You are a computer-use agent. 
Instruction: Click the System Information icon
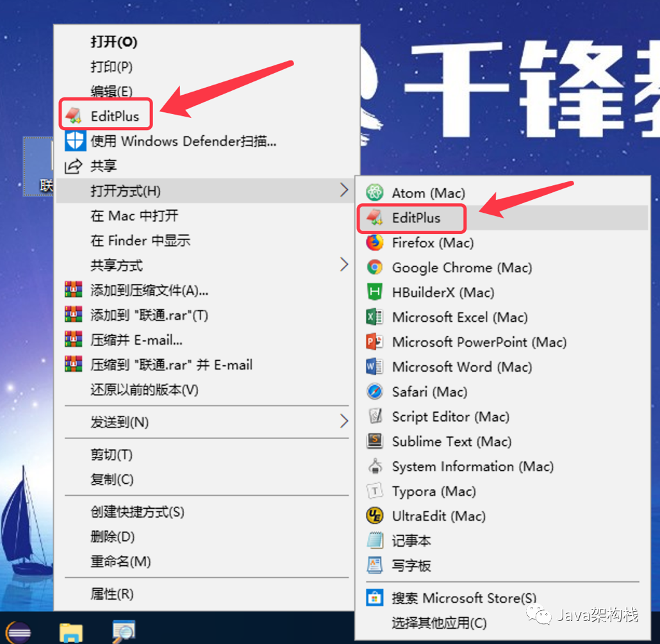(375, 466)
